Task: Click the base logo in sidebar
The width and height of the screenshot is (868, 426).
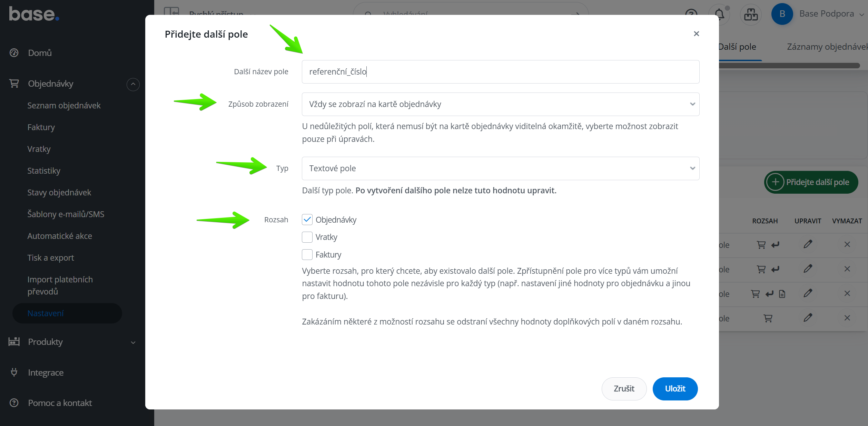Action: [x=34, y=14]
